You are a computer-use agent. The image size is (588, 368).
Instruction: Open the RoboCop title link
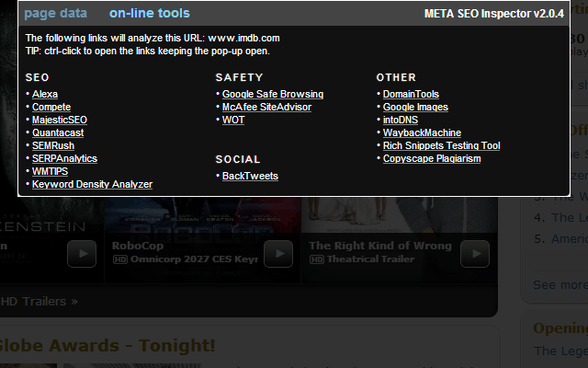click(138, 246)
